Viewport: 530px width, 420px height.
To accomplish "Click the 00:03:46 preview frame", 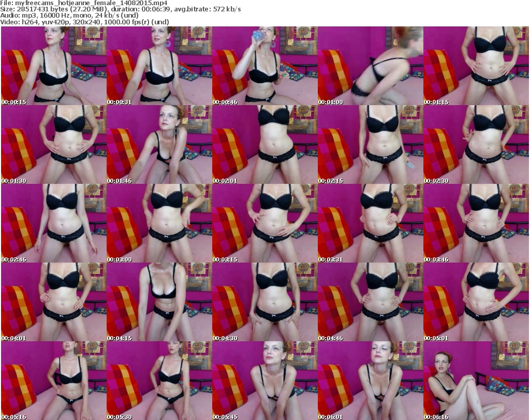I will pyautogui.click(x=476, y=224).
